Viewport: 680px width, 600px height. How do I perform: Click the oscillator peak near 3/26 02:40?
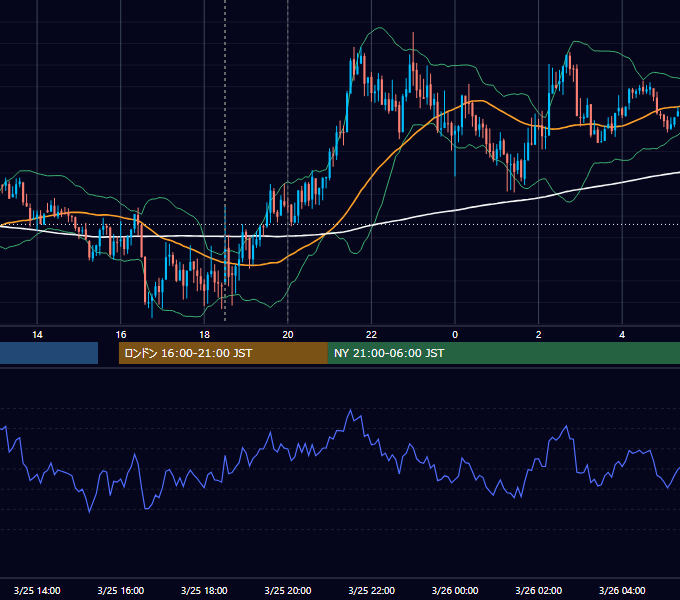(x=566, y=427)
